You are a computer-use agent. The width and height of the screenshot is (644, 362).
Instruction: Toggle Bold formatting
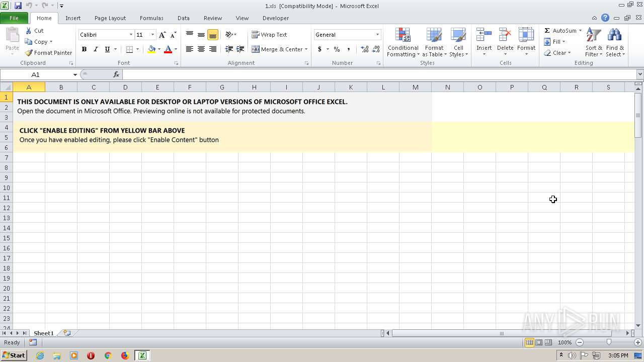click(x=84, y=49)
